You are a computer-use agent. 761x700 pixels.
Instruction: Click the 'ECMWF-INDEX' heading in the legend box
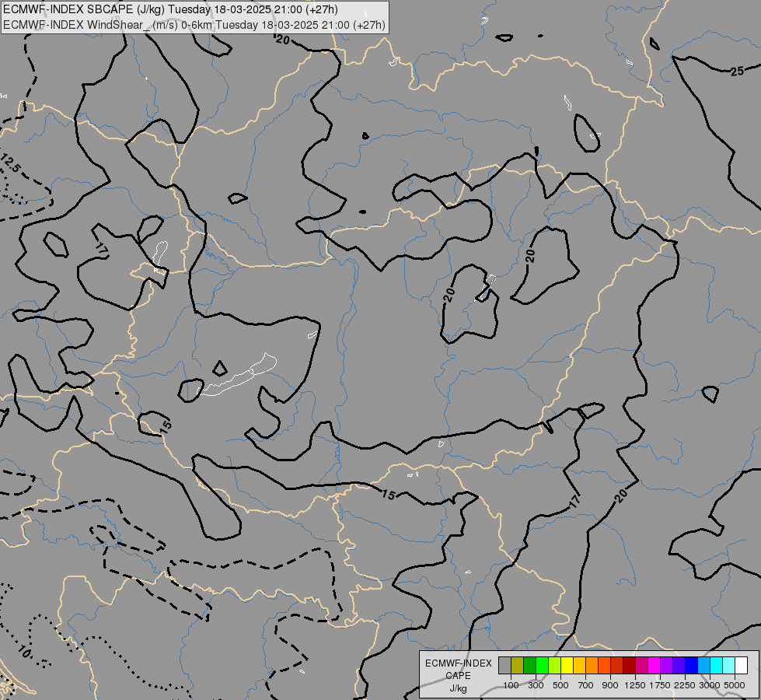click(x=458, y=663)
